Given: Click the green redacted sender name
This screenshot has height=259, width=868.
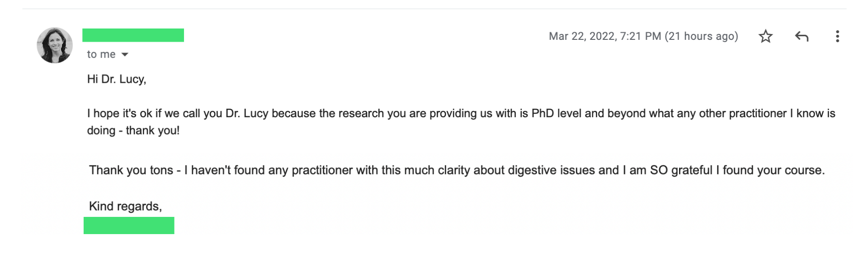Looking at the screenshot, I should [133, 35].
